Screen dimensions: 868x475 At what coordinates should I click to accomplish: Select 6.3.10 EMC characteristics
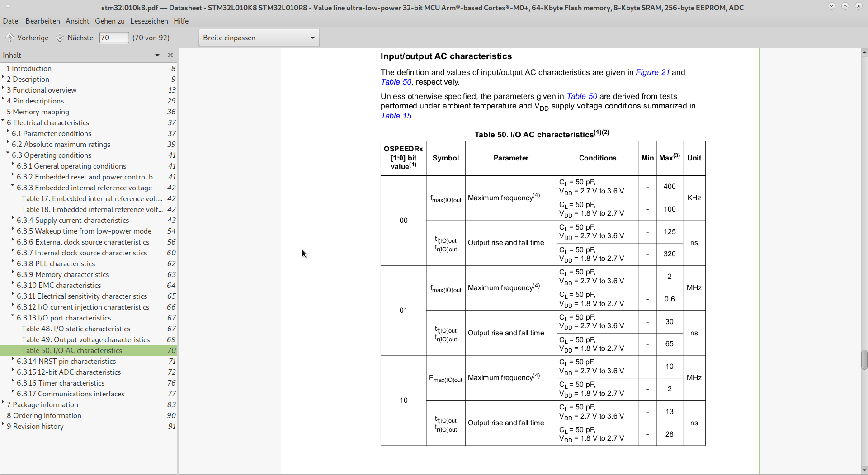pyautogui.click(x=89, y=285)
